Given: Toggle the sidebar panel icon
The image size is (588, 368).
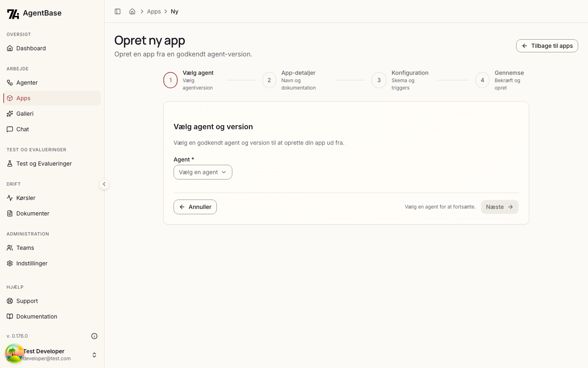Looking at the screenshot, I should click(118, 11).
